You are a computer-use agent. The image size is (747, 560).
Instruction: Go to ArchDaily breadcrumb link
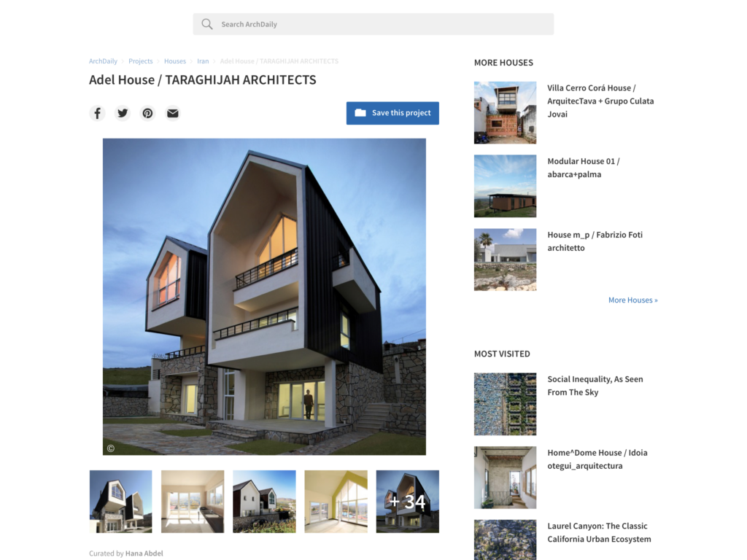pyautogui.click(x=103, y=61)
